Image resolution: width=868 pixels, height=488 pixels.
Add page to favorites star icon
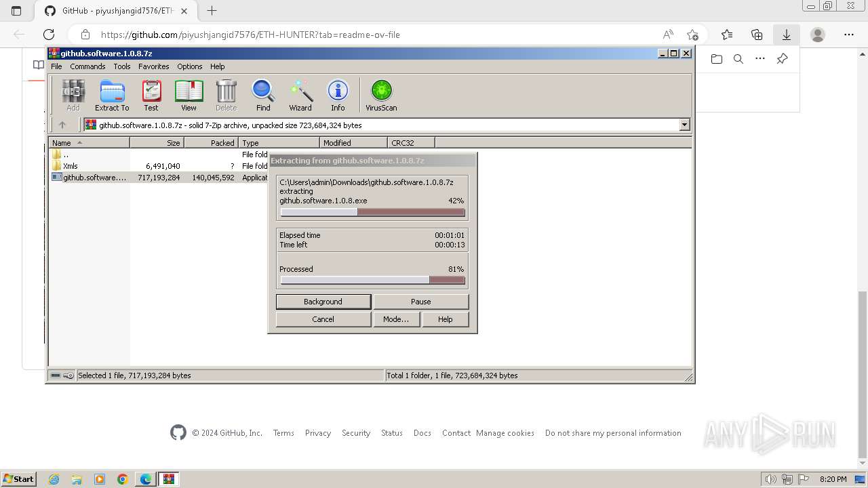tap(692, 35)
